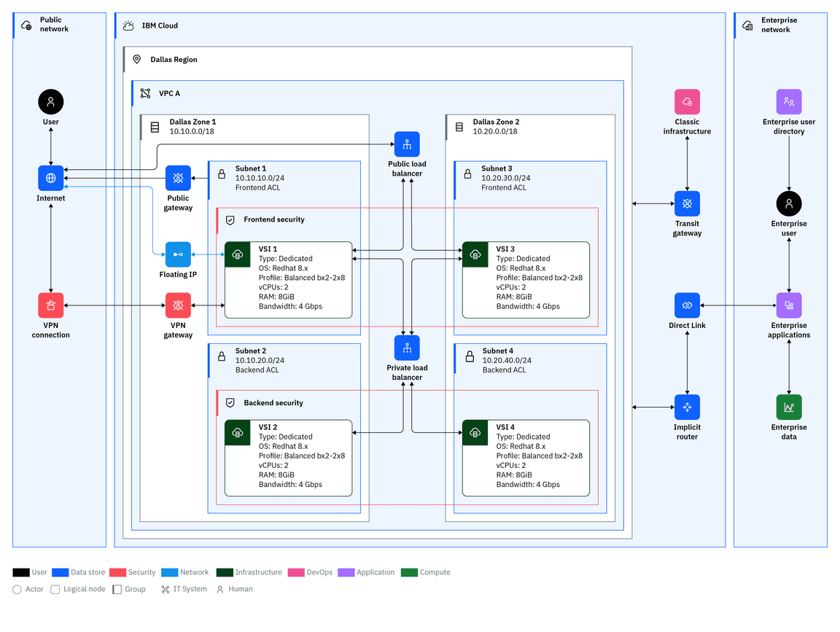840x632 pixels.
Task: Click the Human legend icon
Action: (x=220, y=590)
